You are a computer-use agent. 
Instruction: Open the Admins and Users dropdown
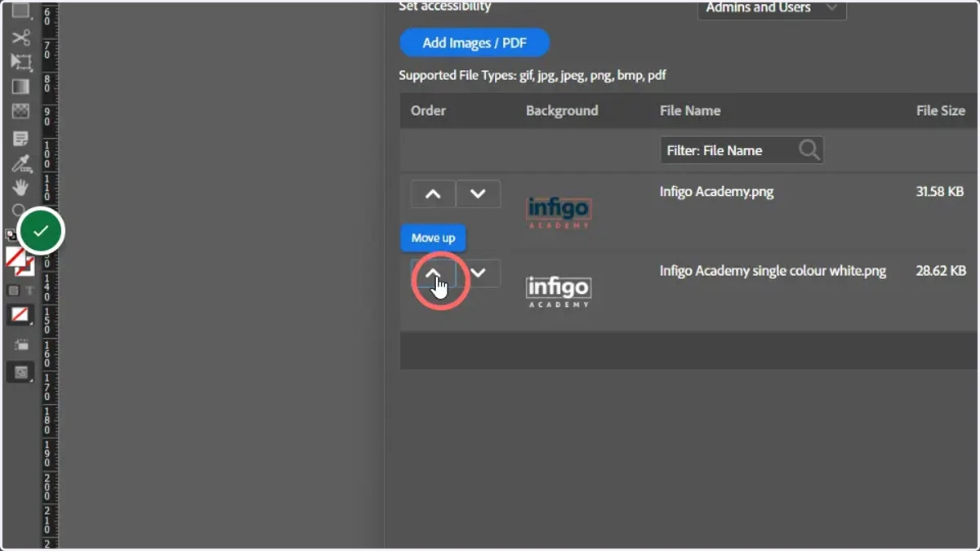772,8
